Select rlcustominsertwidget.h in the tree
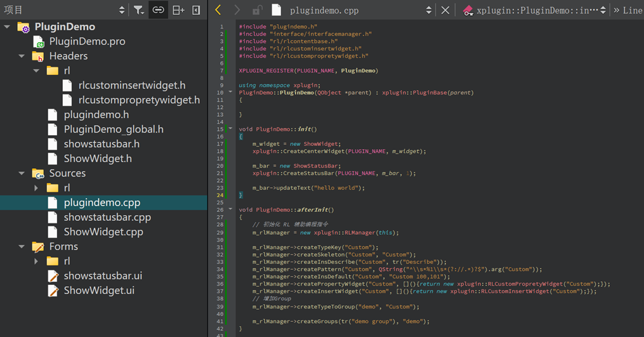This screenshot has height=337, width=644. 131,85
